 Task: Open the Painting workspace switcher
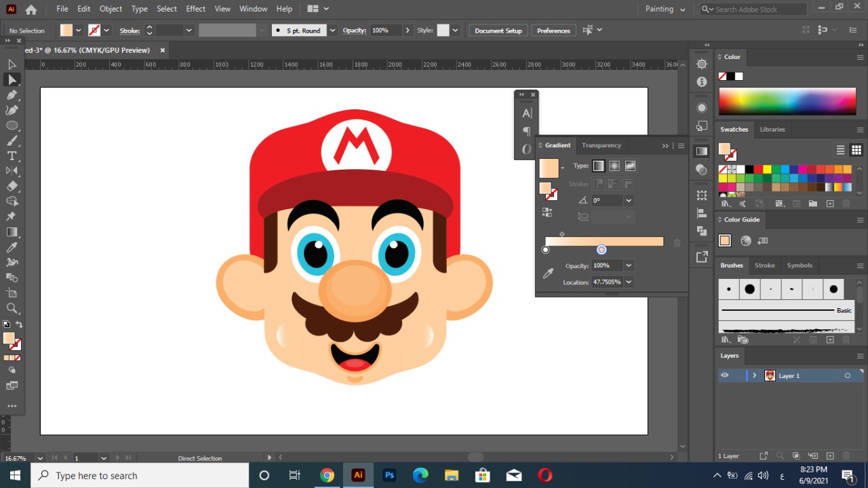coord(665,10)
